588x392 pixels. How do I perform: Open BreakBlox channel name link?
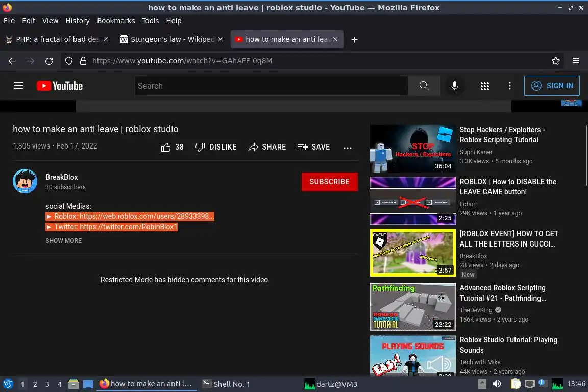tap(61, 177)
